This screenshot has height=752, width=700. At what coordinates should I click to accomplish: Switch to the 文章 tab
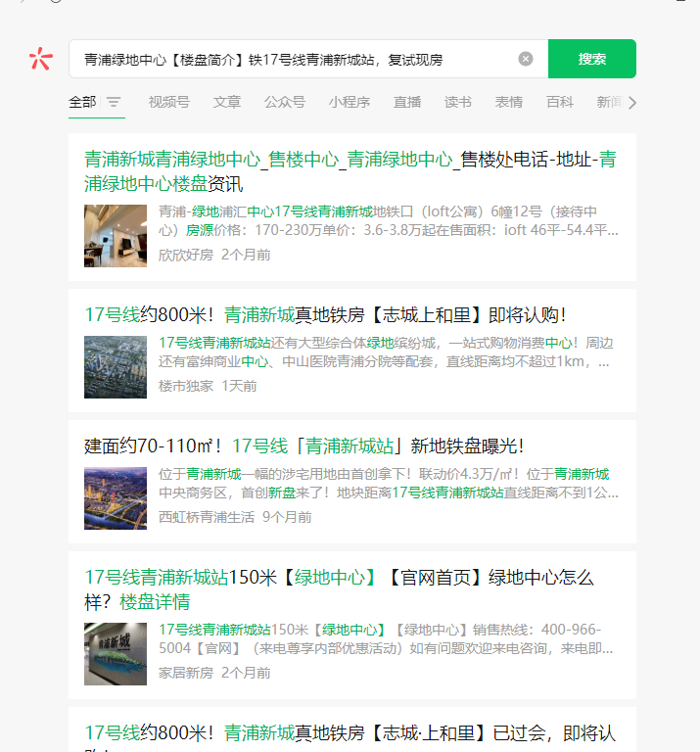click(227, 102)
